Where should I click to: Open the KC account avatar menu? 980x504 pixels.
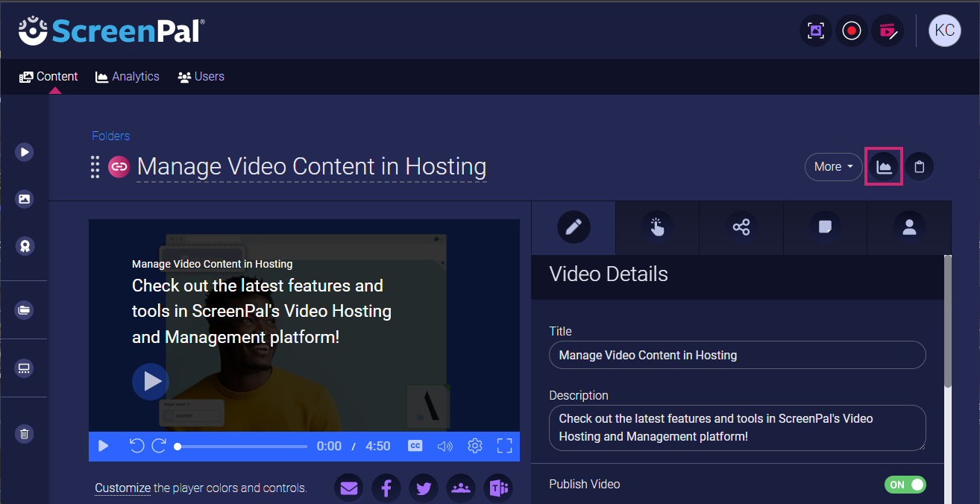point(945,31)
